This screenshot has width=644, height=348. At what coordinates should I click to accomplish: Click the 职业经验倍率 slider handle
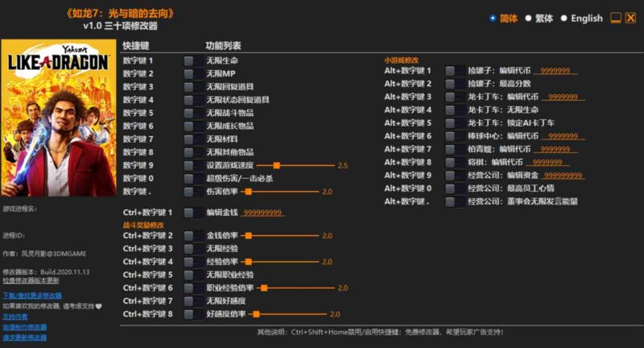coord(265,288)
